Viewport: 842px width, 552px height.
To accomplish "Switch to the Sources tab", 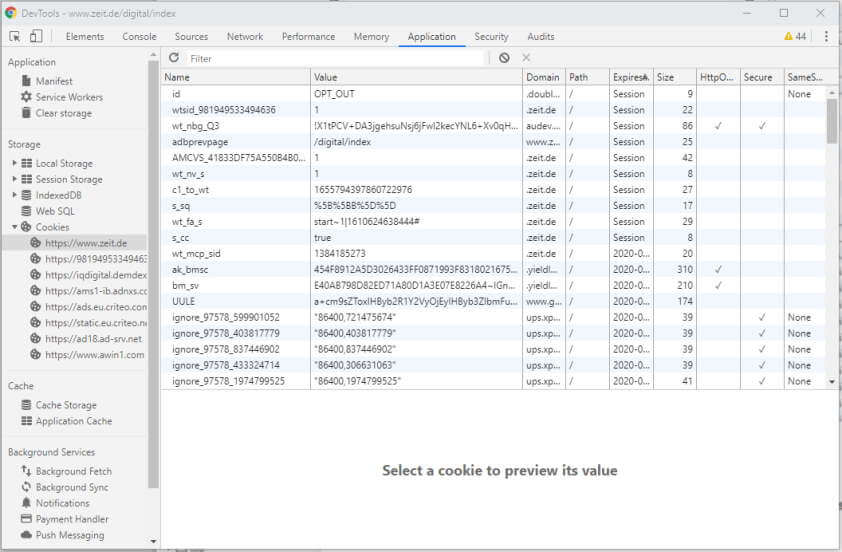I will (191, 37).
